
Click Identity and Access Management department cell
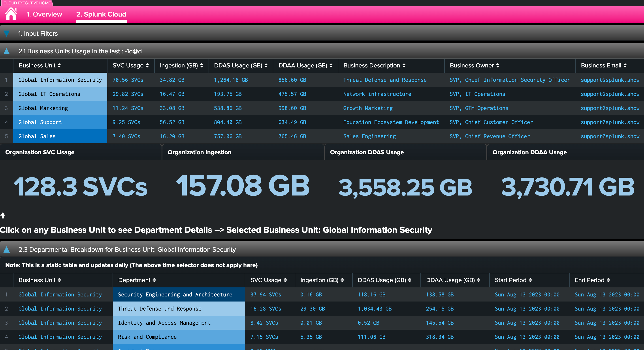pyautogui.click(x=179, y=323)
